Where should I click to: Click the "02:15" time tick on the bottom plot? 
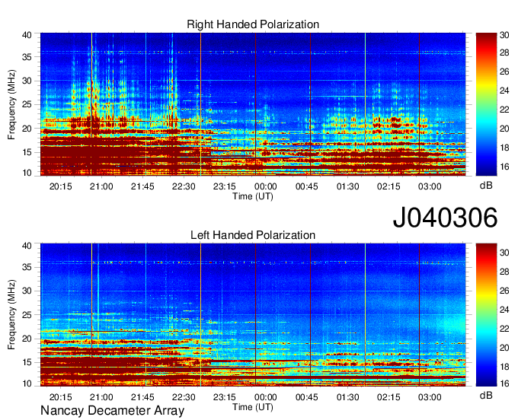click(388, 397)
